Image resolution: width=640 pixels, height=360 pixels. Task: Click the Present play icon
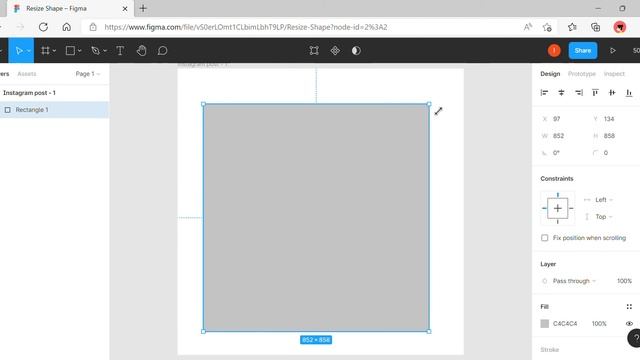coord(613,51)
